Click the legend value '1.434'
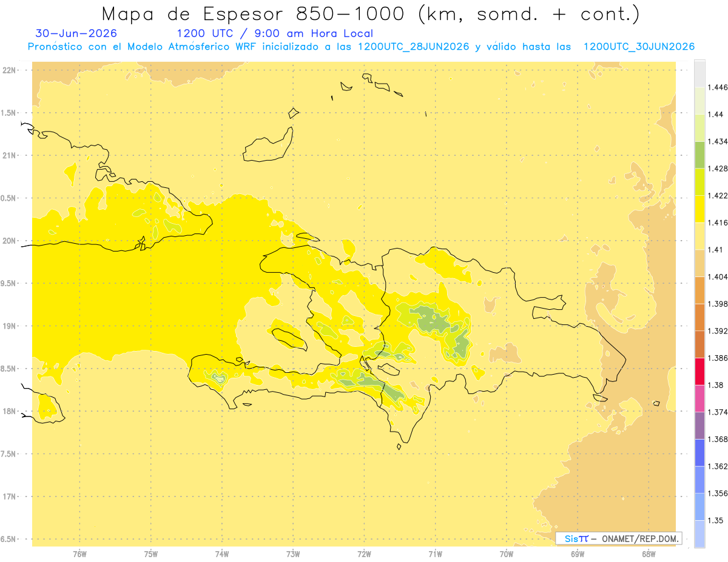The image size is (728, 562). [x=718, y=141]
